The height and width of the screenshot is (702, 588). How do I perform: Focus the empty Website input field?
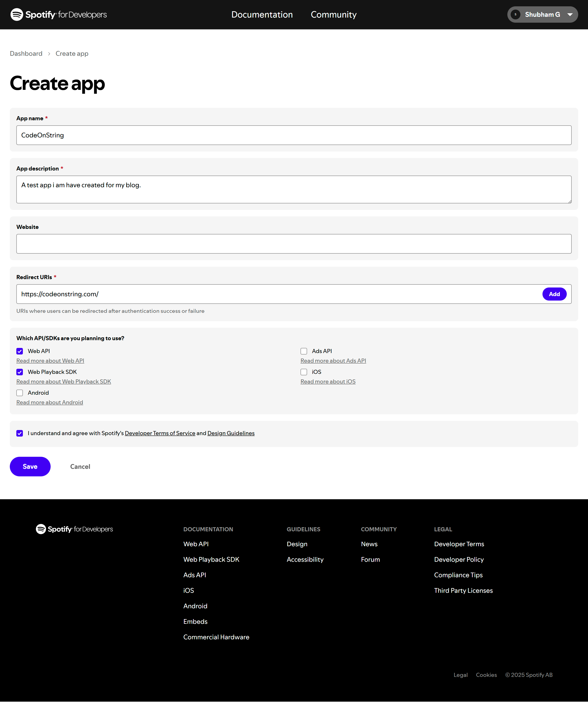[x=294, y=244]
